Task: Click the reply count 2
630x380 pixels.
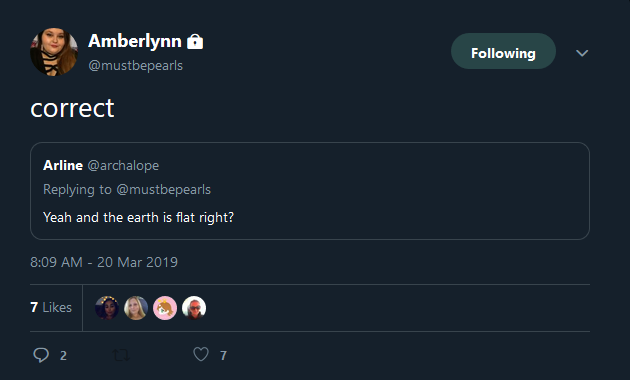Action: click(x=63, y=355)
